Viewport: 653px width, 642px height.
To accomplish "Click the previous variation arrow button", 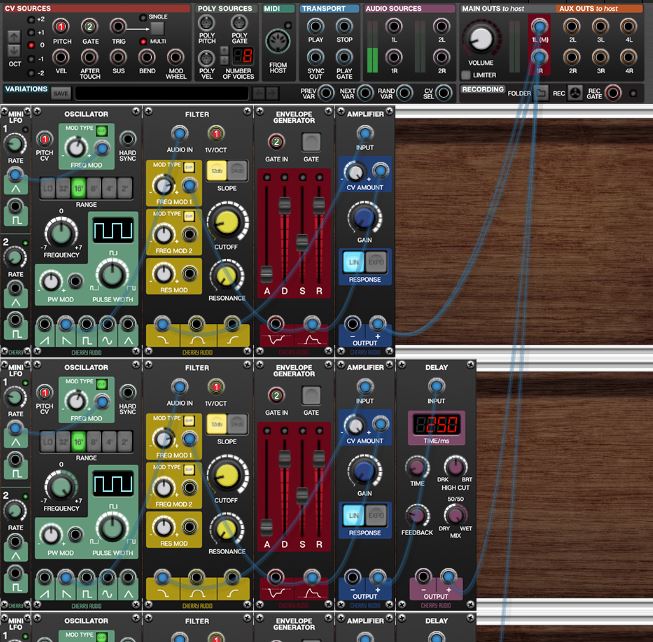I will pyautogui.click(x=258, y=93).
